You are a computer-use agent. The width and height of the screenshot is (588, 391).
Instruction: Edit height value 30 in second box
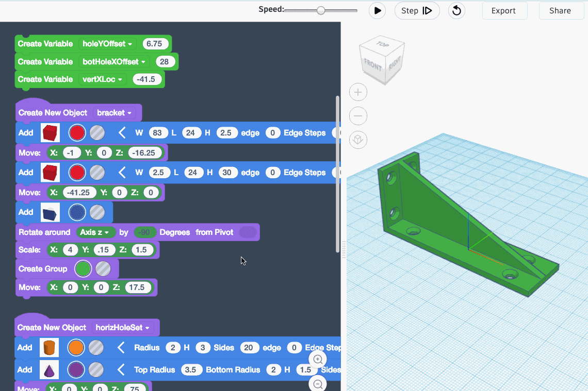[227, 173]
